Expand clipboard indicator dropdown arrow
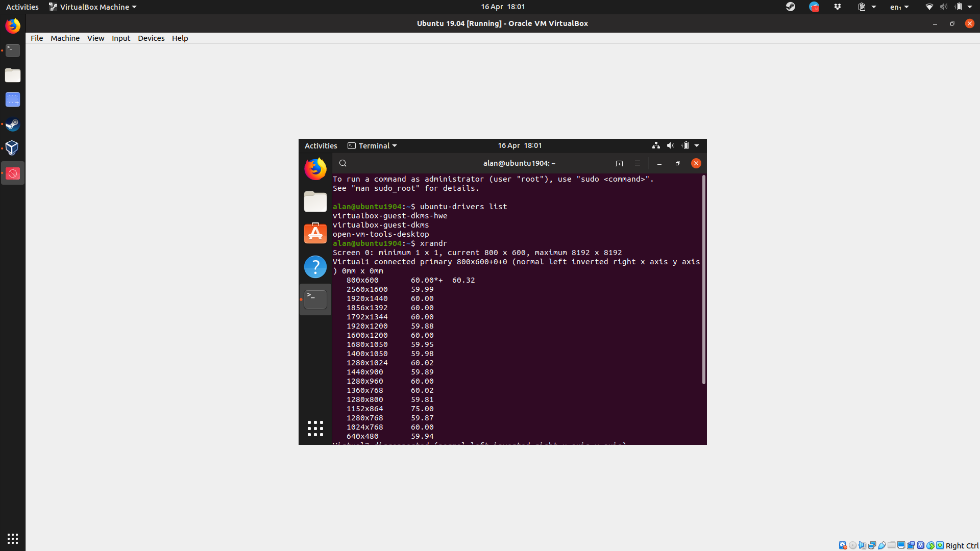 click(x=874, y=7)
